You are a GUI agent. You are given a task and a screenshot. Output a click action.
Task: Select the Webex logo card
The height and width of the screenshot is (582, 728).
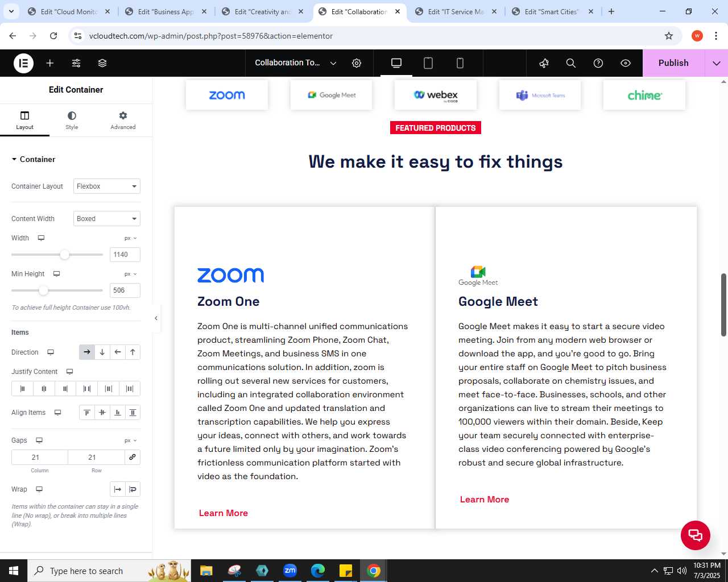436,95
